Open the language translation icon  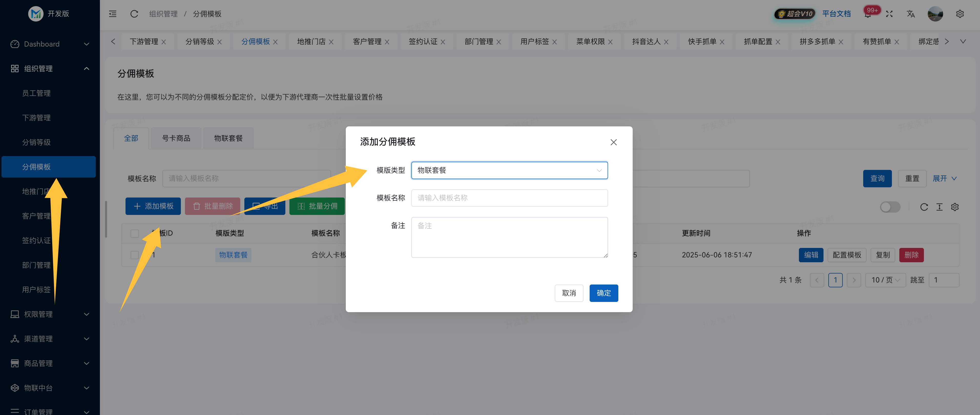pos(910,14)
